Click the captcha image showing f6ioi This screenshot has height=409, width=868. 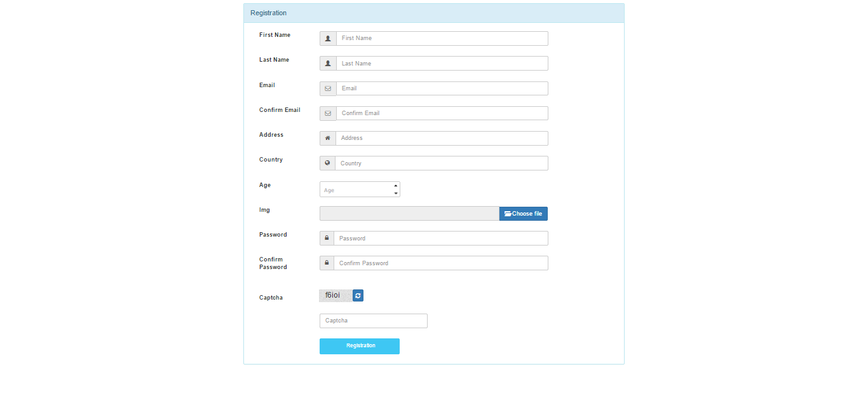335,295
